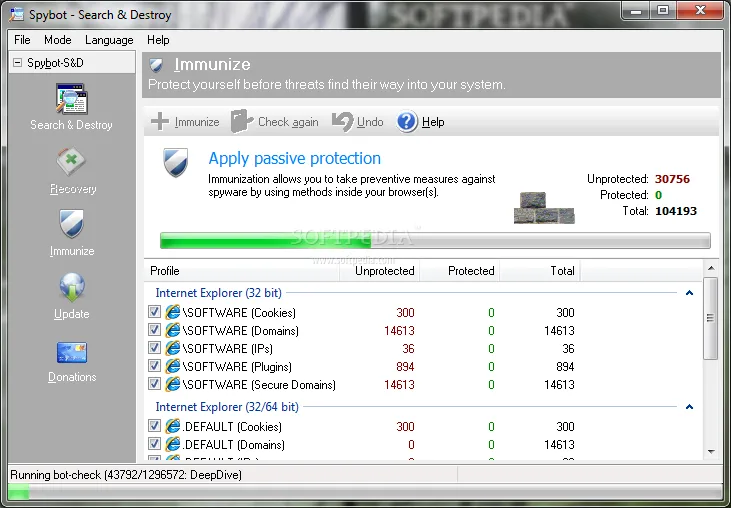This screenshot has width=731, height=508.
Task: Open the Search & Destroy sidebar icon
Action: point(71,99)
